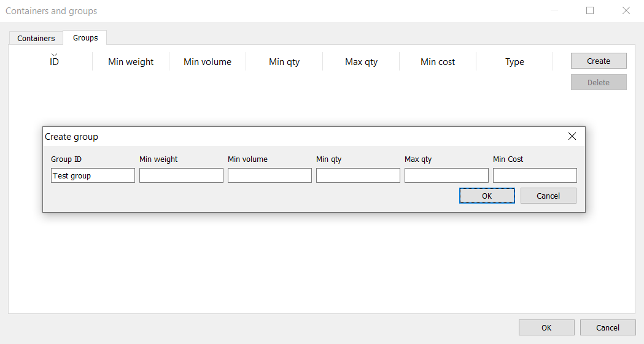Click the Min qty column header
644x344 pixels.
pyautogui.click(x=284, y=61)
